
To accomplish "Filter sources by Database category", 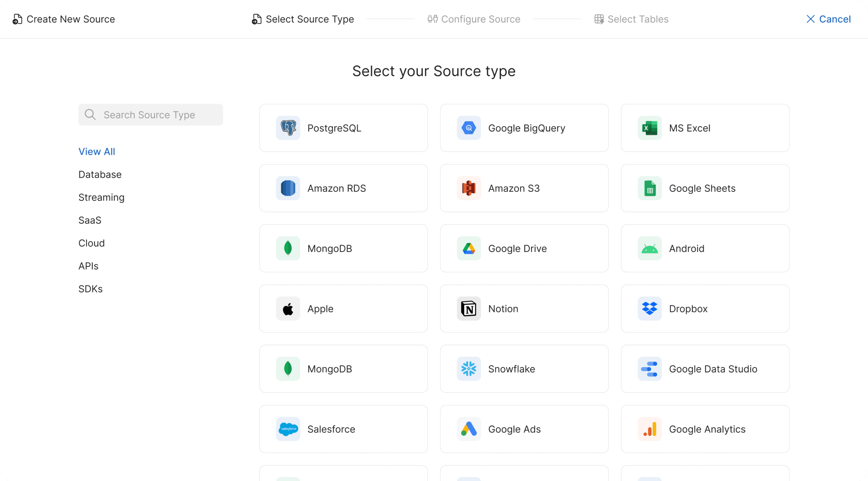I will [100, 174].
